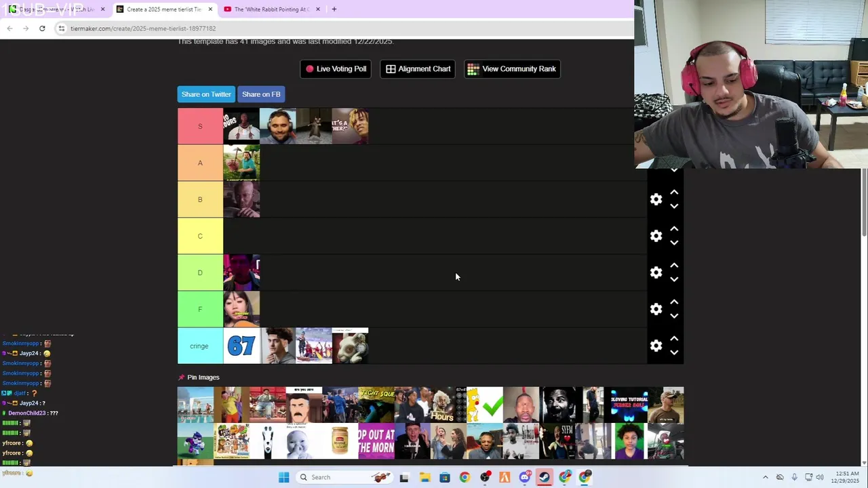Close the White Rabbit Pointing tab
The height and width of the screenshot is (488, 868).
tap(318, 9)
